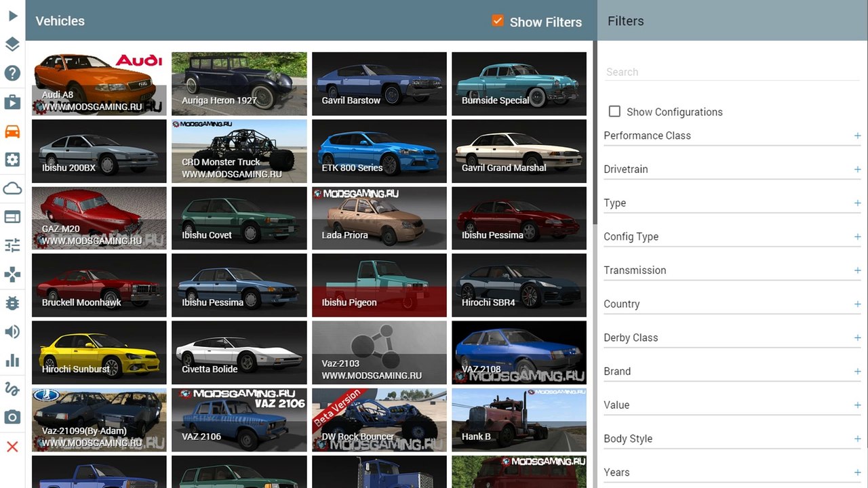Select the Lada Priora car
The image size is (868, 488).
[379, 218]
